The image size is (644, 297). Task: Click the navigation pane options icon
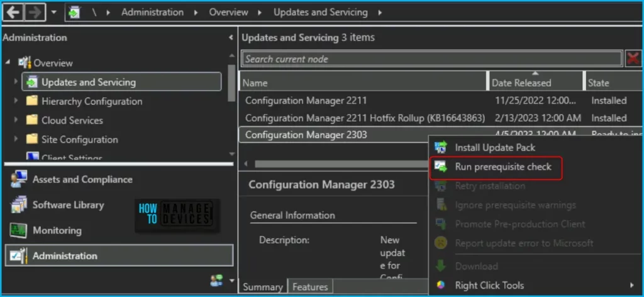pyautogui.click(x=216, y=281)
